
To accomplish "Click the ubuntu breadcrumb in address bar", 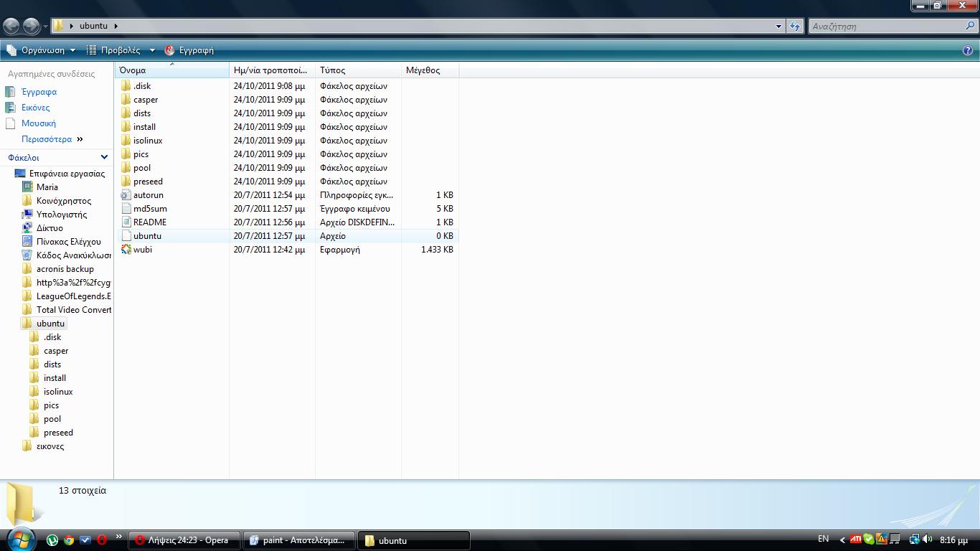I will 93,26.
